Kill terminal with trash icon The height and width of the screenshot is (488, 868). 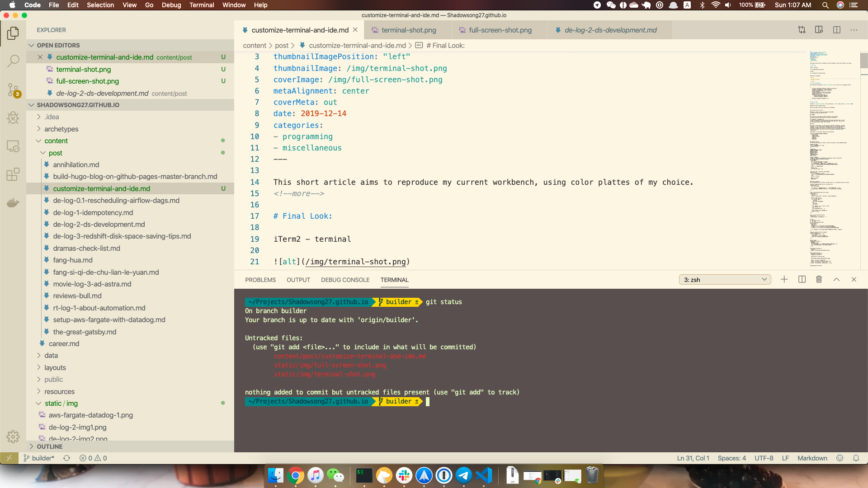coord(819,280)
